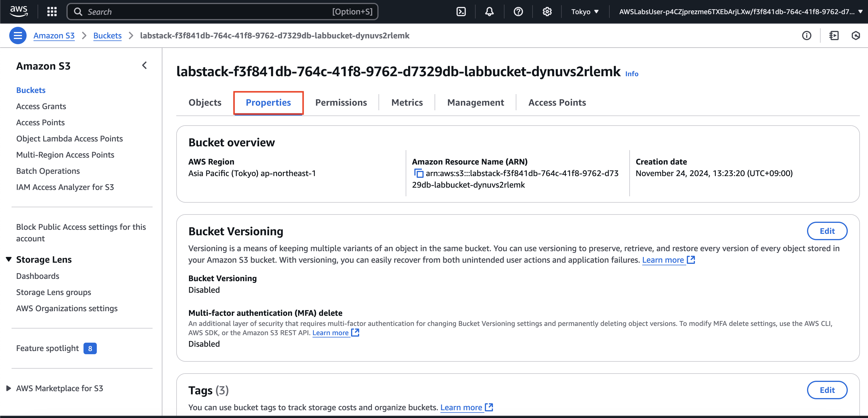Viewport: 868px width, 418px height.
Task: Open the info panel icon in breadcrumb bar
Action: pos(806,35)
